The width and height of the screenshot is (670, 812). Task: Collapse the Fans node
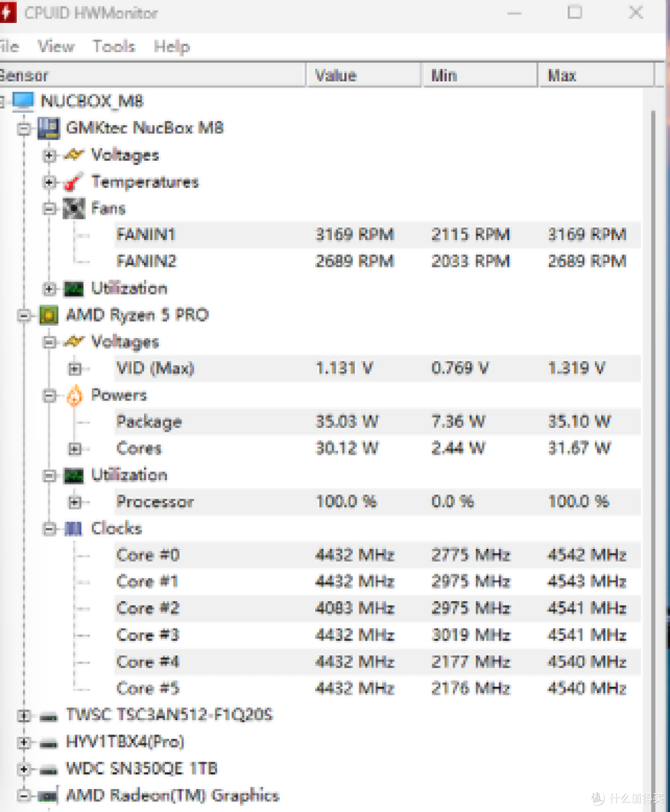pos(50,208)
